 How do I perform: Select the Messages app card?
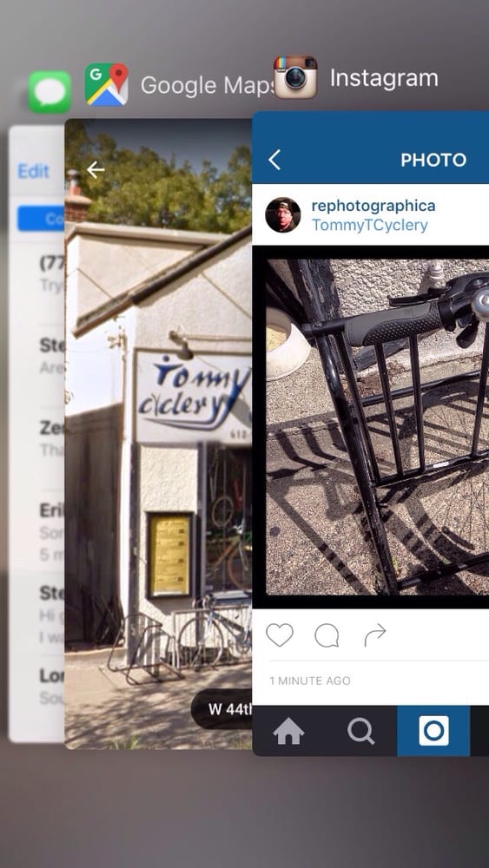point(36,433)
